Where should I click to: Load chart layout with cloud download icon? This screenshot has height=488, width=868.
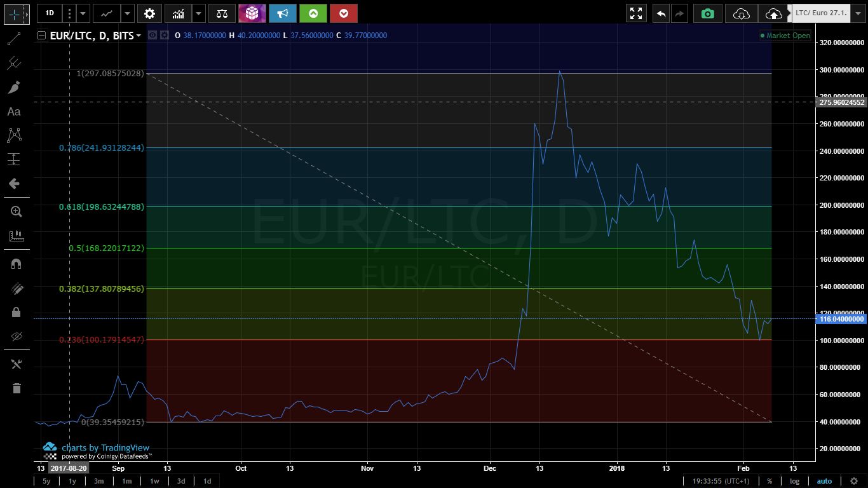(741, 13)
